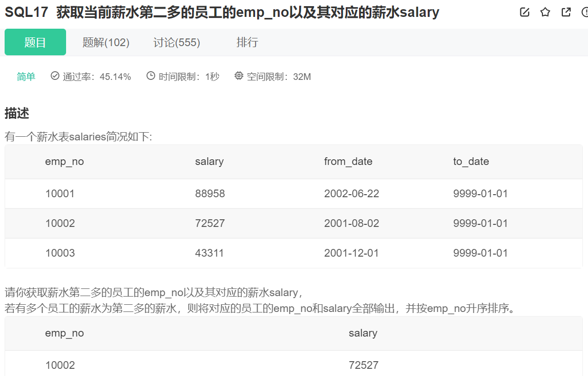The width and height of the screenshot is (588, 376).
Task: Click 72527 in the result table
Action: click(x=364, y=365)
